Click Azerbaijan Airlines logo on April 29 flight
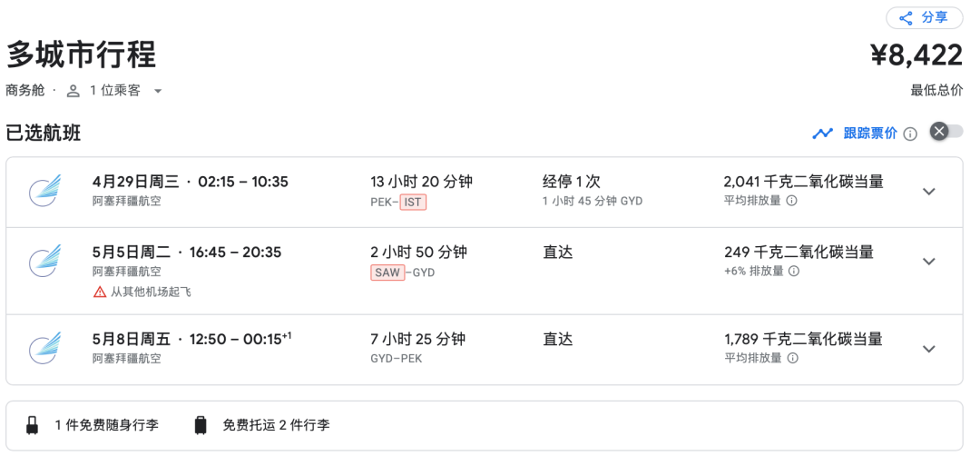980x456 pixels. 44,190
